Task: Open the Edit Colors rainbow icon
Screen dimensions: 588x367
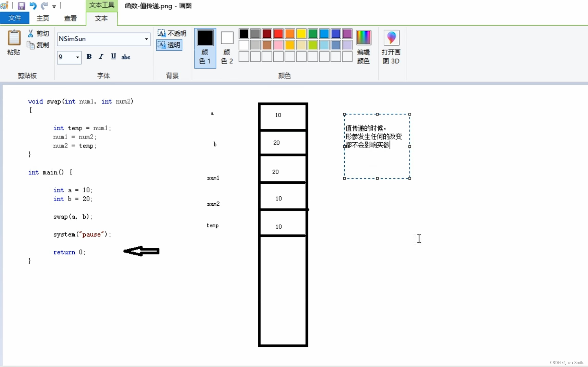Action: (363, 38)
